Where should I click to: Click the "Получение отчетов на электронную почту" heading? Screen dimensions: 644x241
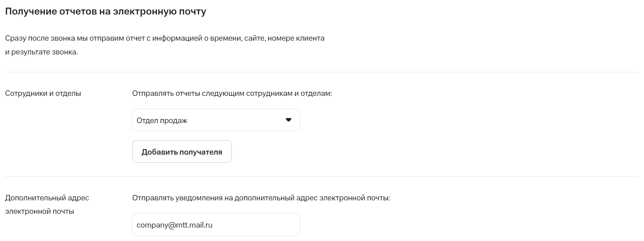click(106, 11)
